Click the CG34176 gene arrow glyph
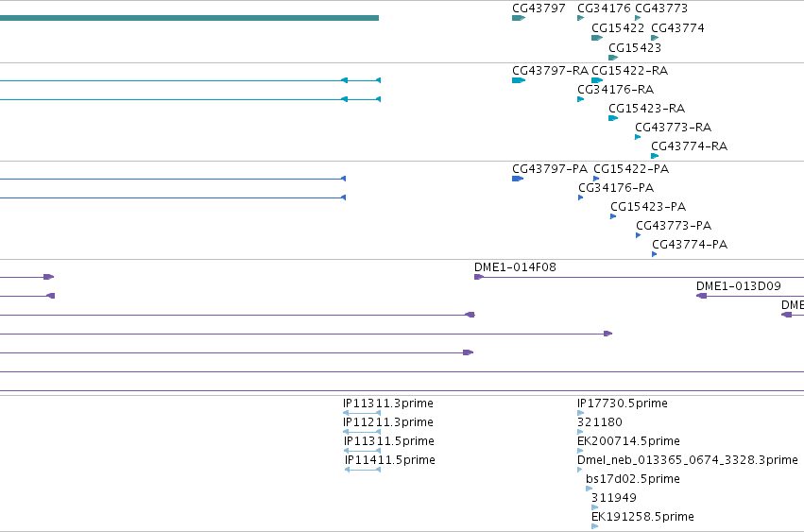This screenshot has height=532, width=804. 580,18
